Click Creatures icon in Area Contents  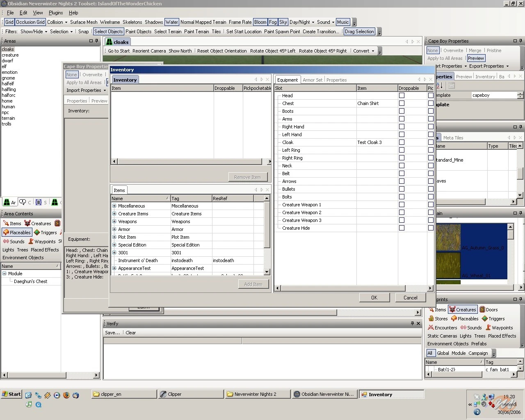click(x=27, y=224)
